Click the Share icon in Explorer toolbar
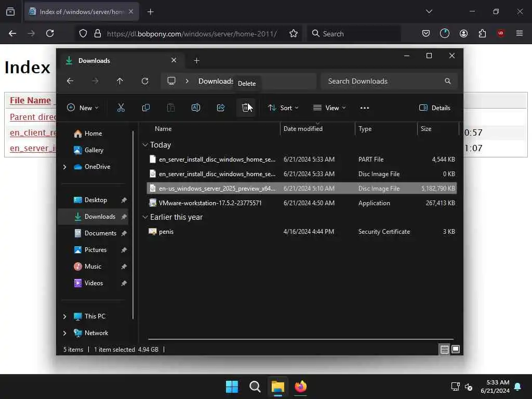 pos(220,108)
